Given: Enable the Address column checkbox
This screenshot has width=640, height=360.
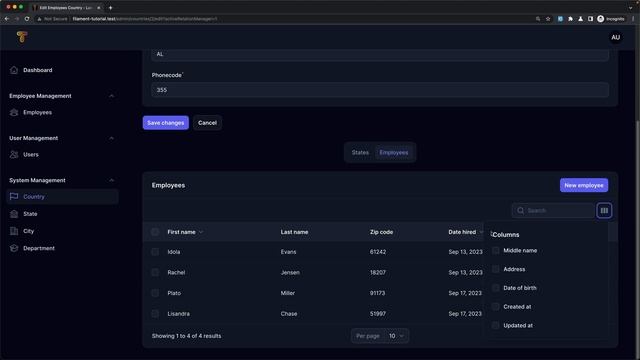Looking at the screenshot, I should 496,269.
